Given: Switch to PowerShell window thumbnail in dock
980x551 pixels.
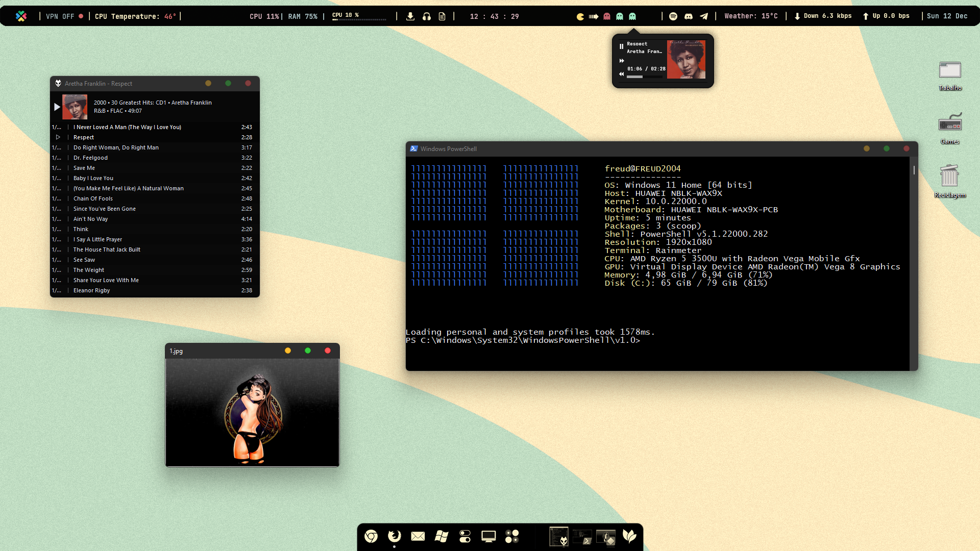Looking at the screenshot, I should tap(582, 537).
